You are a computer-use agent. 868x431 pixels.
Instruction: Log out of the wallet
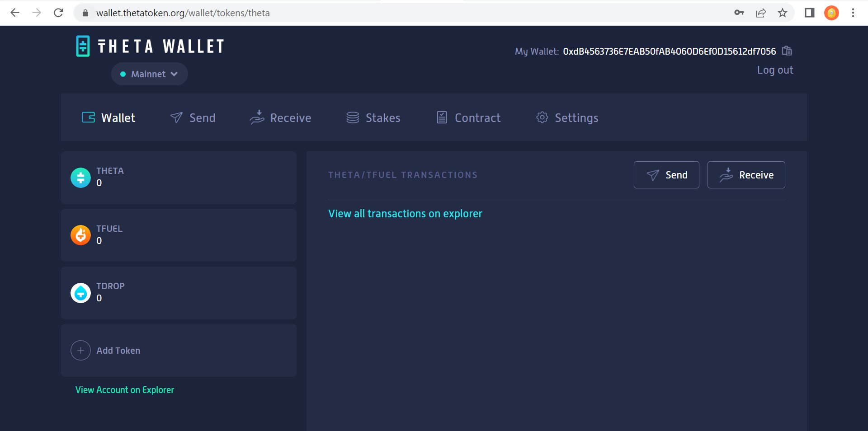click(x=775, y=70)
